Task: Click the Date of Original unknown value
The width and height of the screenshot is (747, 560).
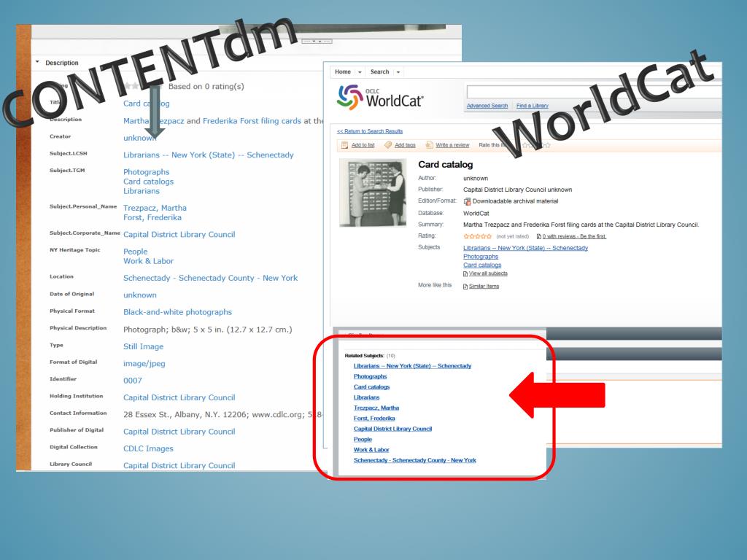Action: [139, 295]
